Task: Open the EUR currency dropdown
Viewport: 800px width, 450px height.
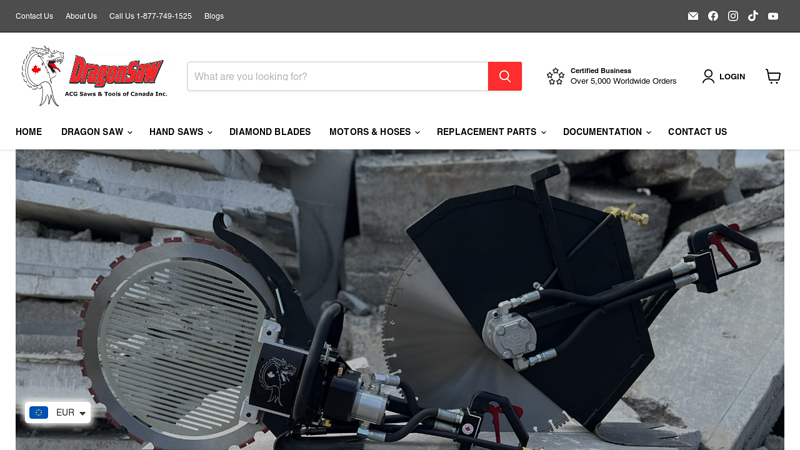Action: (x=58, y=412)
